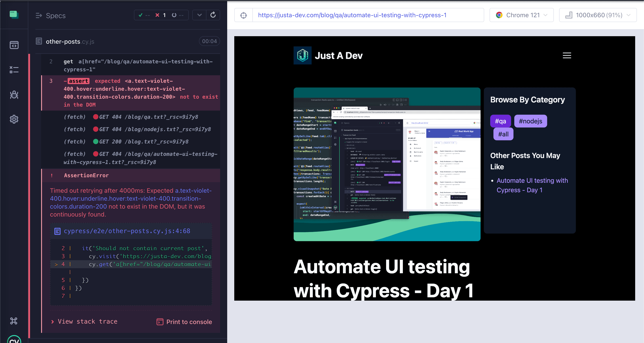The width and height of the screenshot is (644, 343).
Task: Open the selector playground crosshair icon
Action: click(x=244, y=15)
